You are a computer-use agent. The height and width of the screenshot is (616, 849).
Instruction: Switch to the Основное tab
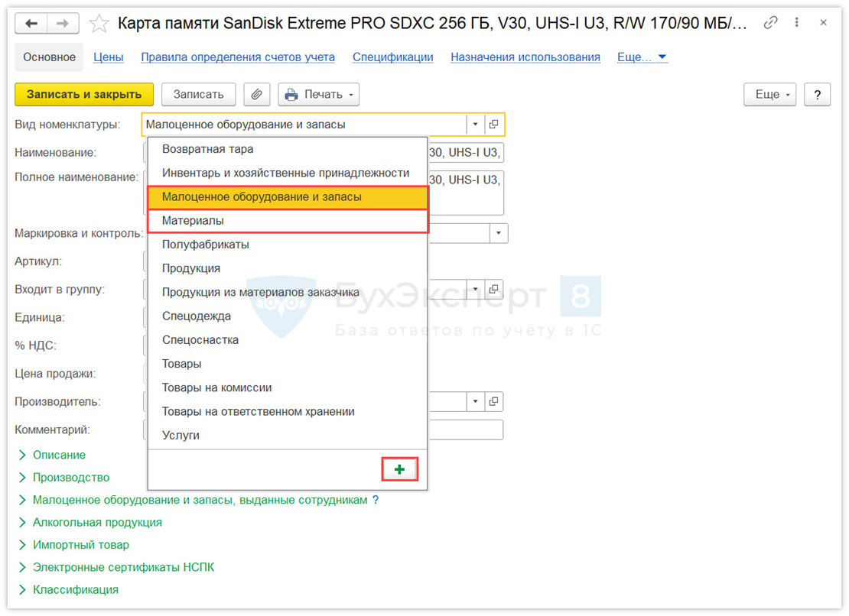pos(49,57)
